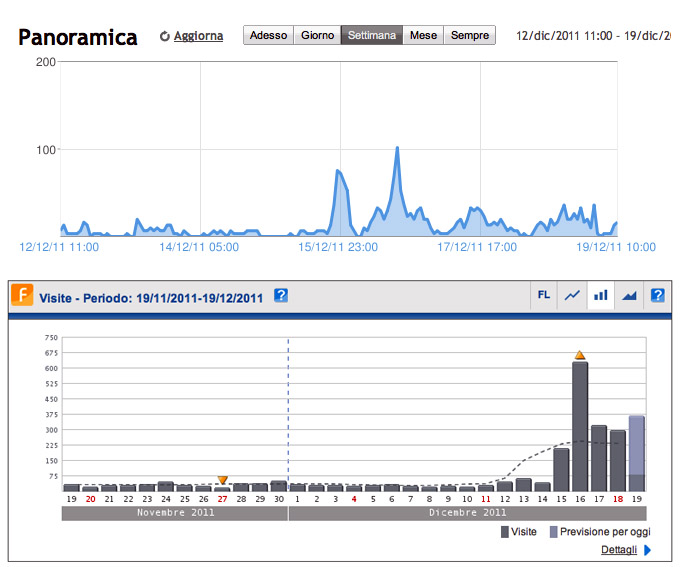
Task: Select the Sempre time range tab
Action: pos(470,35)
